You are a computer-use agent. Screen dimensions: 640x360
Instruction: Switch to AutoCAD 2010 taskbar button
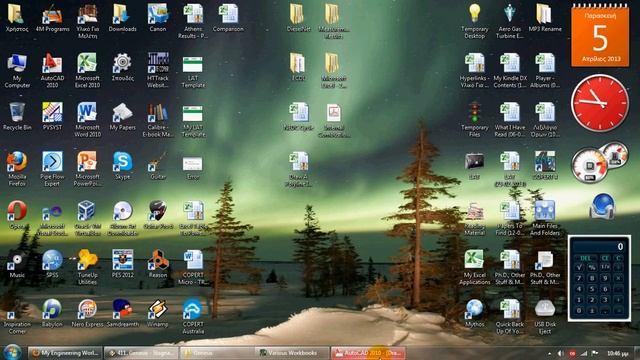(x=368, y=353)
